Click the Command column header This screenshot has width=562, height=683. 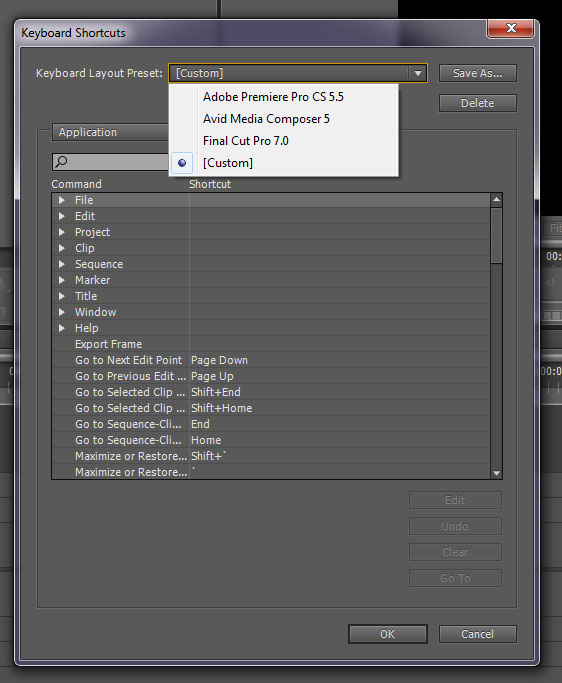76,184
